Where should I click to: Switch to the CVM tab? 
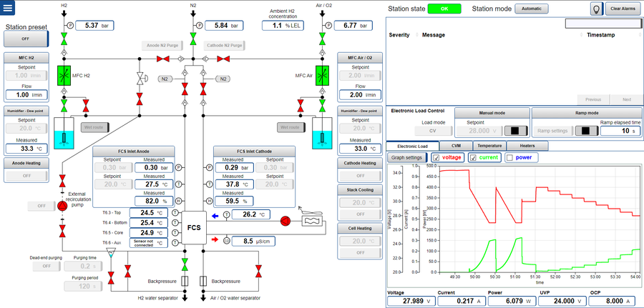coord(456,145)
